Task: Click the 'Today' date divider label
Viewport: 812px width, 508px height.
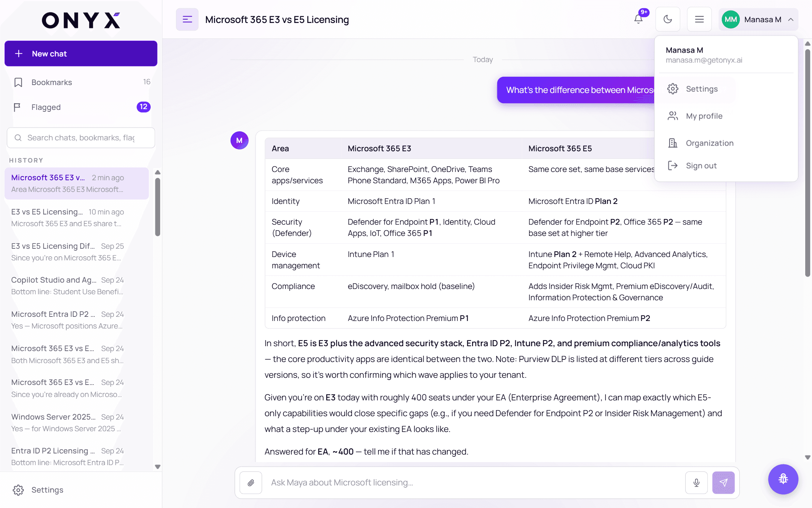Action: [483, 59]
